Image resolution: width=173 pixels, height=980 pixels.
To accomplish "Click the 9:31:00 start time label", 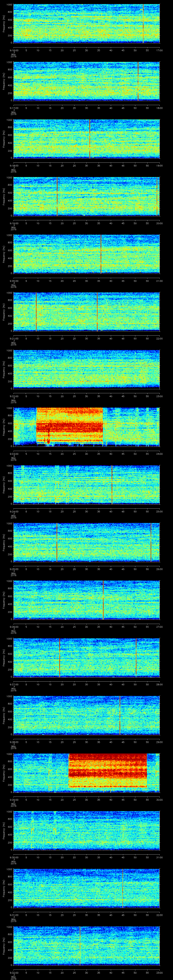I will [14, 915].
